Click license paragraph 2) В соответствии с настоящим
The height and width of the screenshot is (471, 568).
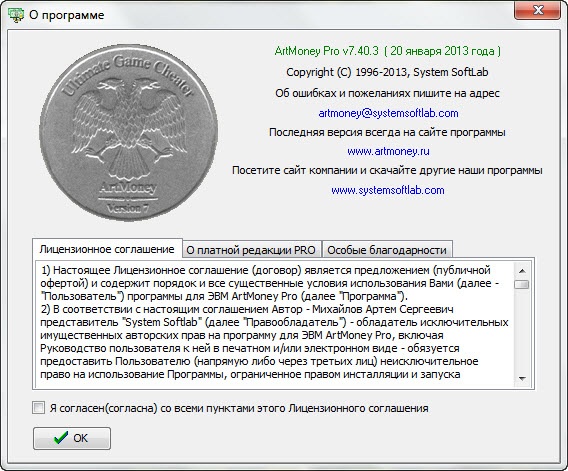pos(274,342)
